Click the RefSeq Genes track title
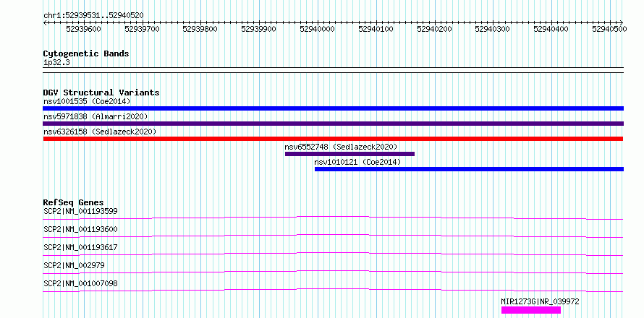644x318 pixels. tap(74, 202)
